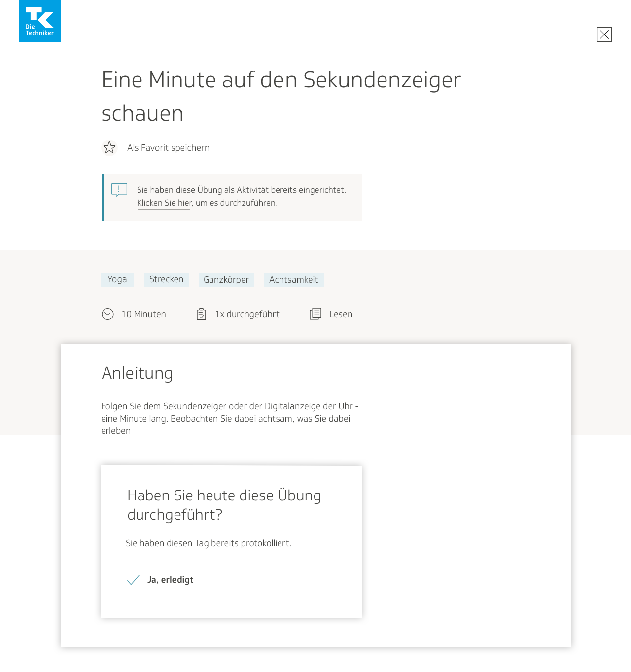Click the 'Anleitung' section heading
The height and width of the screenshot is (672, 631).
coord(137,373)
